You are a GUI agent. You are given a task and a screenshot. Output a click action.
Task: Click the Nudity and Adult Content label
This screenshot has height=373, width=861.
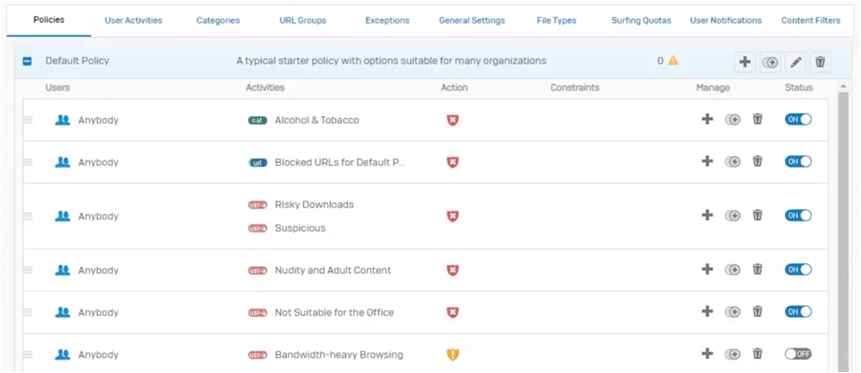(x=333, y=270)
